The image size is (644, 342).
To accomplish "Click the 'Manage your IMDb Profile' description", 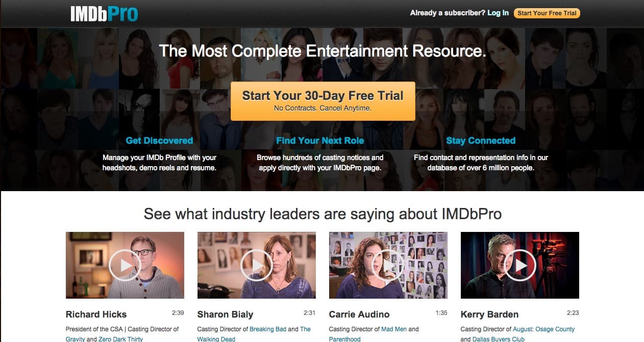I will [159, 163].
